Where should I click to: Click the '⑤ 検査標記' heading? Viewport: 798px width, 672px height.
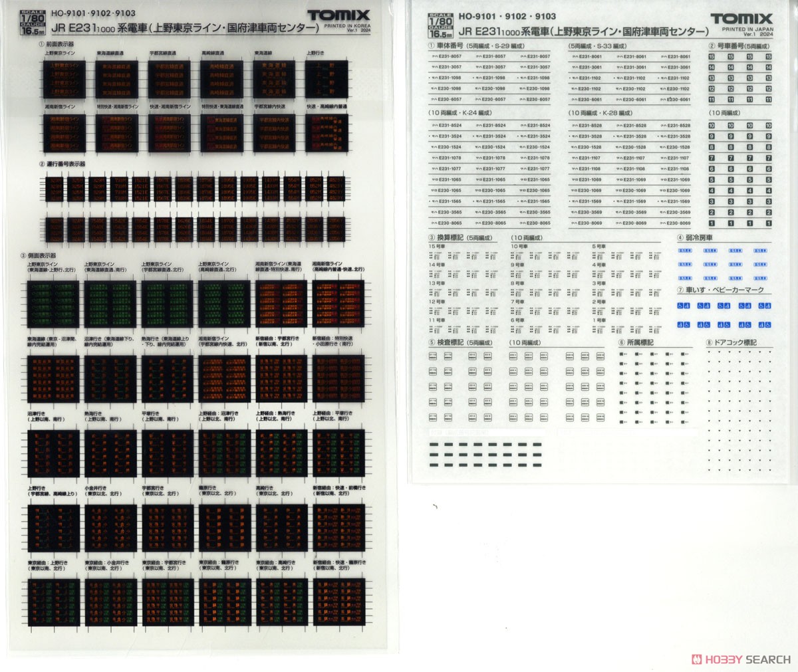446,342
